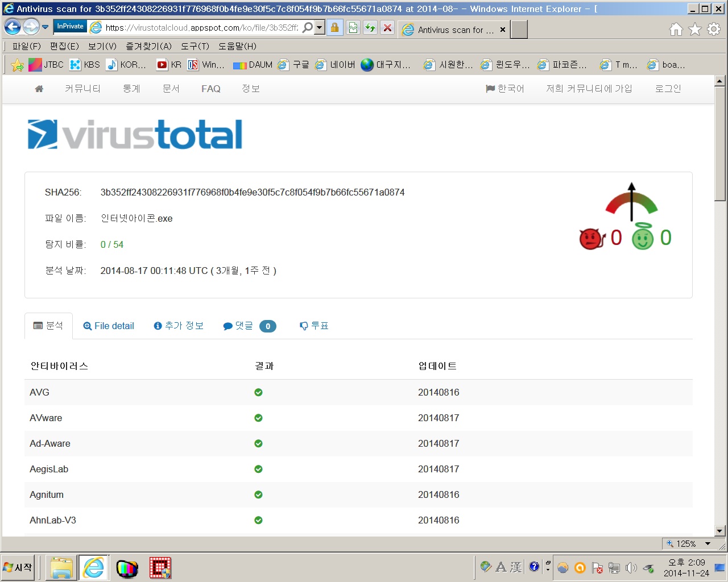This screenshot has height=582, width=728.
Task: Open the recent pages dropdown beside Forward
Action: point(45,27)
